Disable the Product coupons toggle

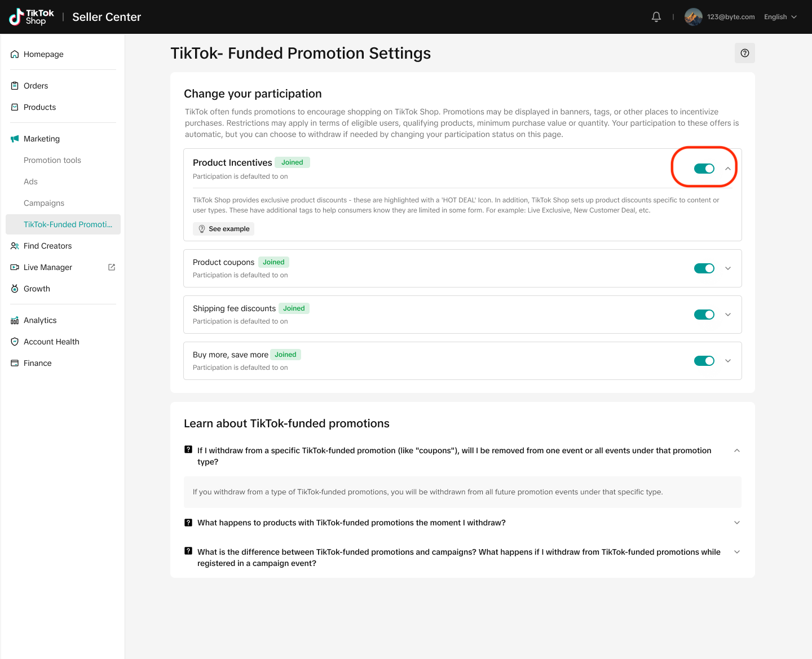pos(704,268)
